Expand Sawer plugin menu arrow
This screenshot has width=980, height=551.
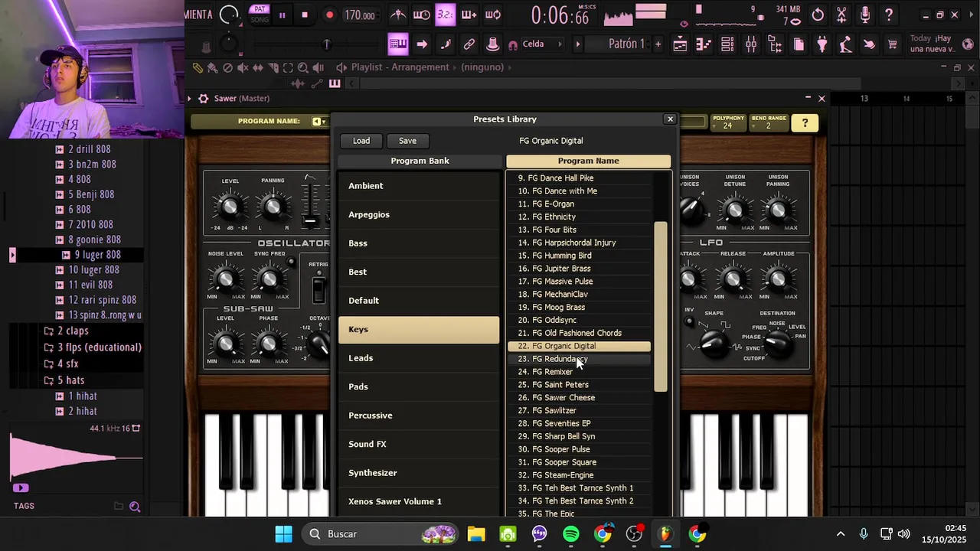[x=189, y=98]
